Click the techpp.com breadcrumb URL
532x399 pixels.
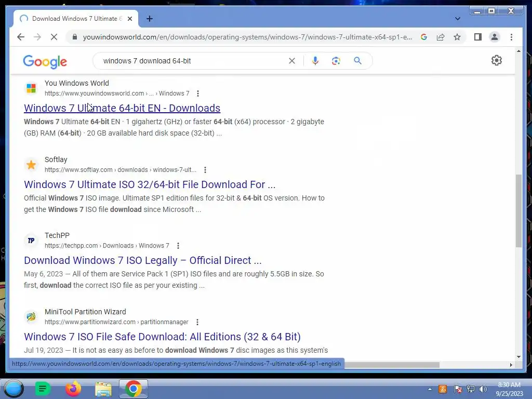(x=107, y=246)
